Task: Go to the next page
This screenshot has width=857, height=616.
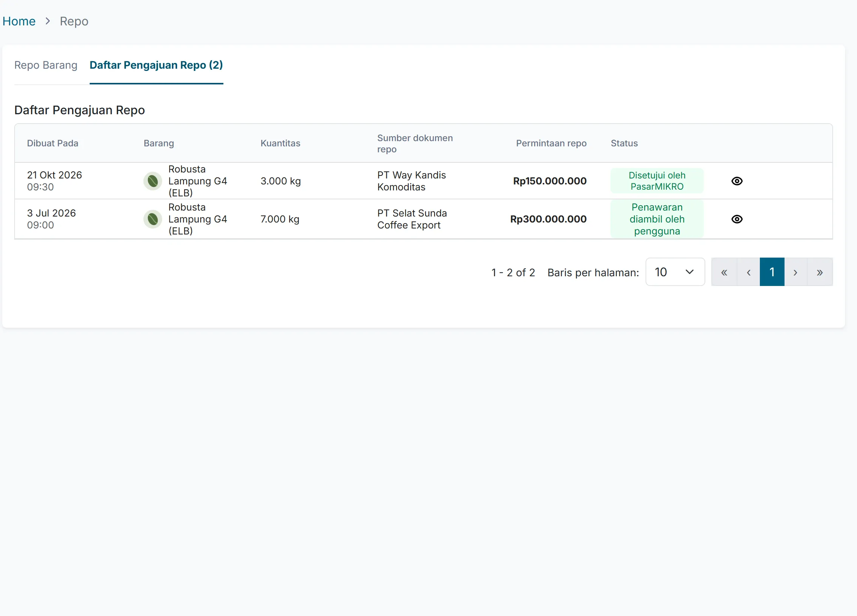Action: pyautogui.click(x=795, y=272)
